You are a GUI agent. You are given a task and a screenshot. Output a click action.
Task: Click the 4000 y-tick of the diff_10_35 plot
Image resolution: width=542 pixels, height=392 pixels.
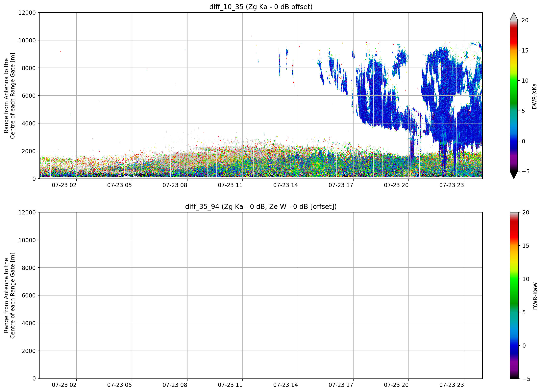(29, 124)
